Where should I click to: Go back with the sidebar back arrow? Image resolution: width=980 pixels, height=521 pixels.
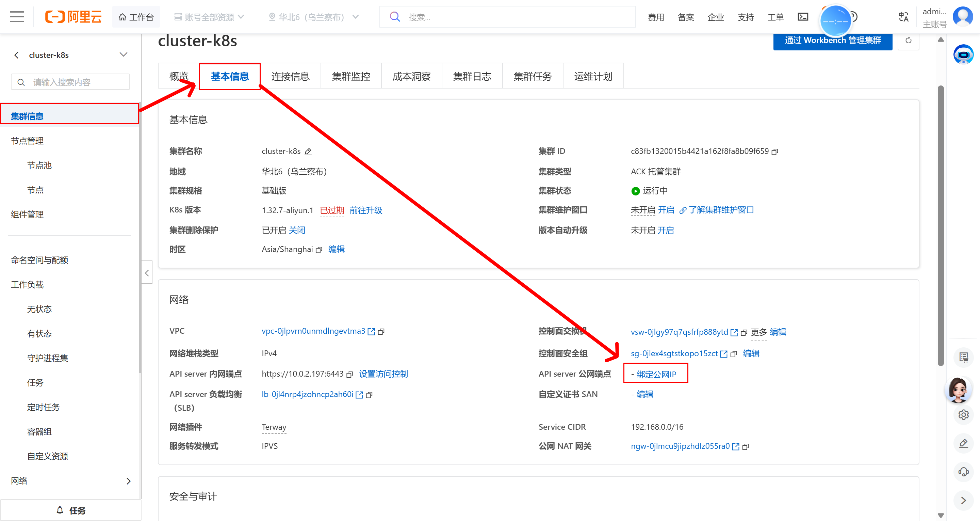point(16,55)
